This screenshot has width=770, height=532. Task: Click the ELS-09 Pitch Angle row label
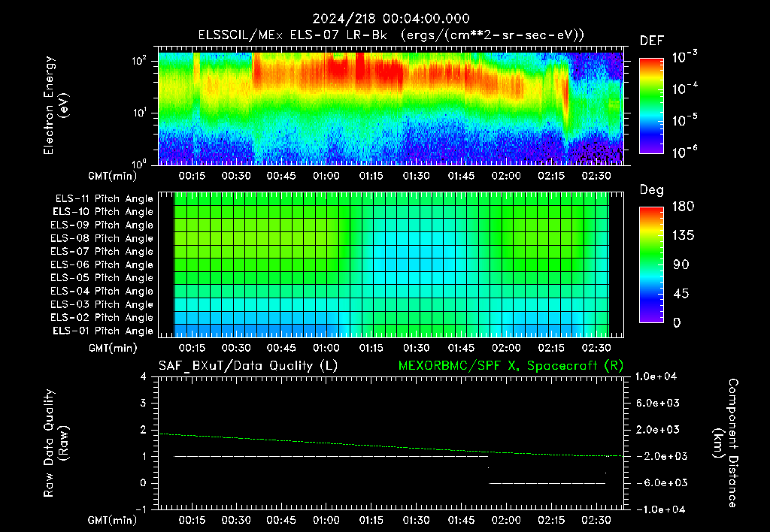pos(102,225)
